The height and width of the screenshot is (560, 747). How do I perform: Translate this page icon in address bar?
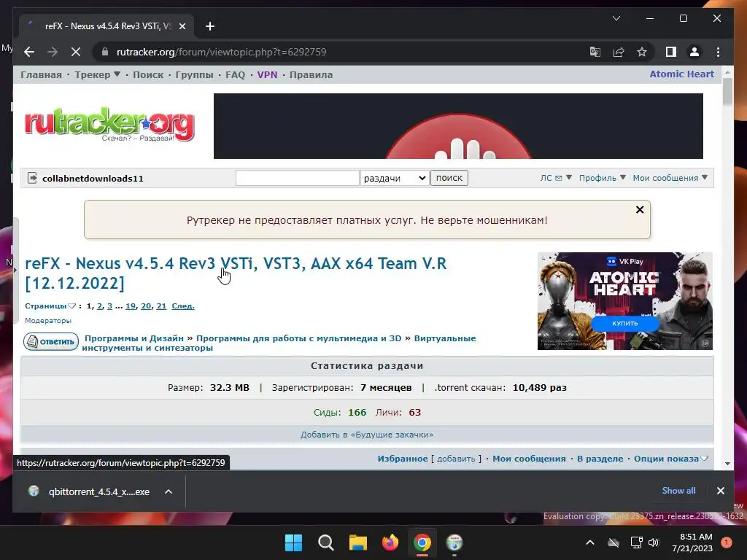pyautogui.click(x=595, y=52)
